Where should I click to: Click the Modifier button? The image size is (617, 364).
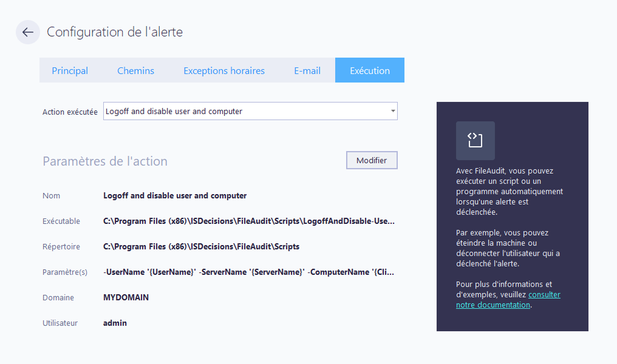[x=372, y=160]
